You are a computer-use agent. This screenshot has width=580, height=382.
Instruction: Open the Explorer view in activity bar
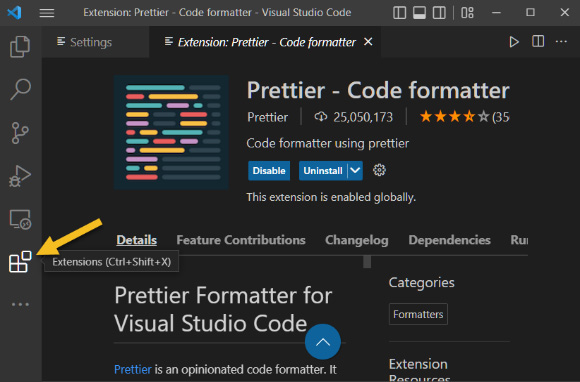coord(20,47)
